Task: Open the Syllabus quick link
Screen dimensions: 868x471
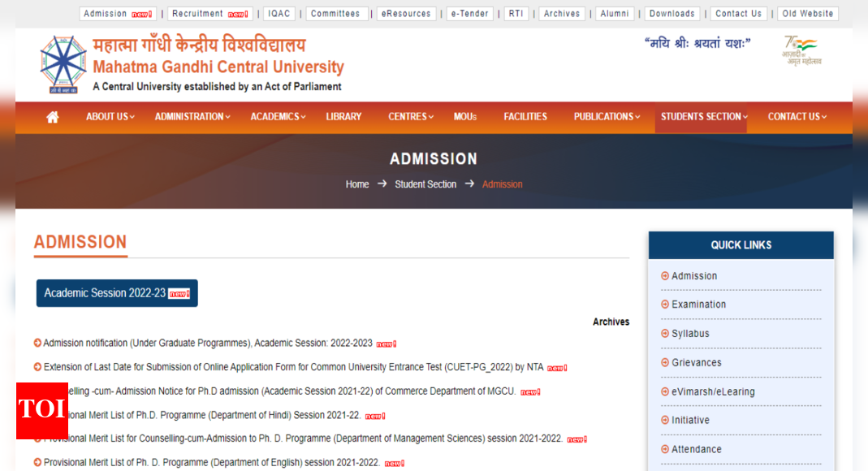Action: 690,334
